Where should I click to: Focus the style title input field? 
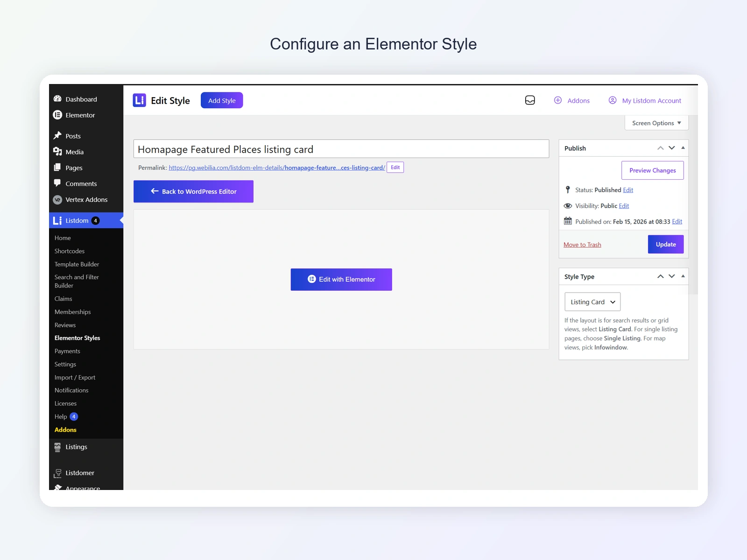click(341, 149)
